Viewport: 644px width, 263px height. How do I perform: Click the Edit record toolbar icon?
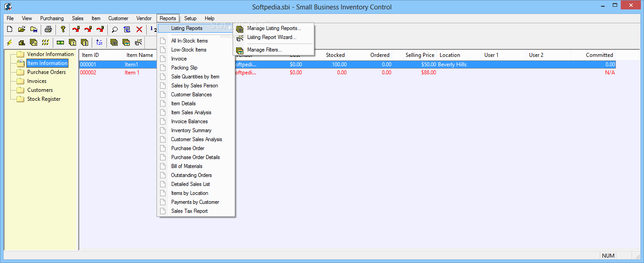pyautogui.click(x=127, y=30)
